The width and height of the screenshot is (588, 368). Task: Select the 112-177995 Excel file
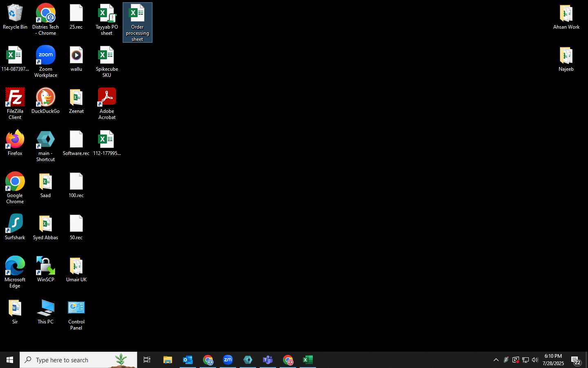coord(107,143)
